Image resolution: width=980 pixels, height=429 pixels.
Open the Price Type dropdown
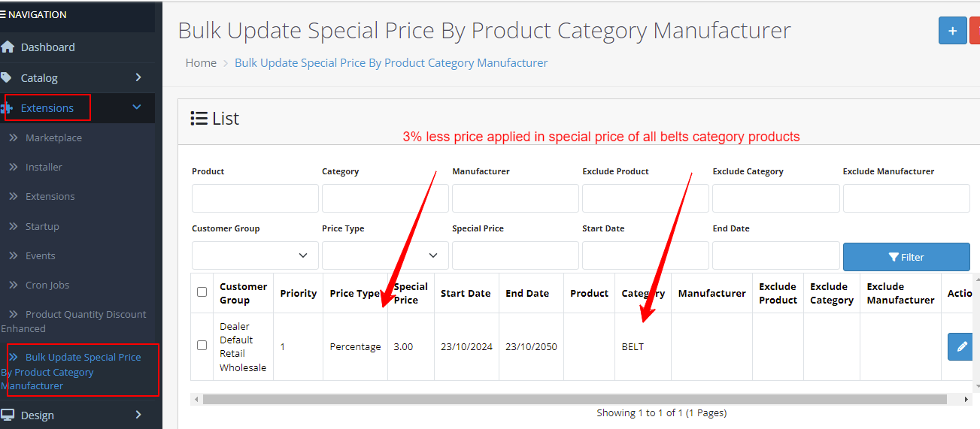click(x=385, y=255)
